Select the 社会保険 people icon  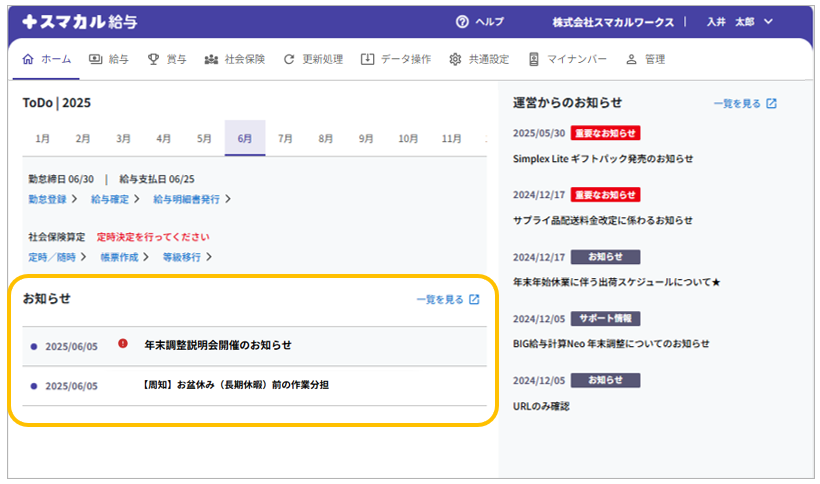click(211, 59)
